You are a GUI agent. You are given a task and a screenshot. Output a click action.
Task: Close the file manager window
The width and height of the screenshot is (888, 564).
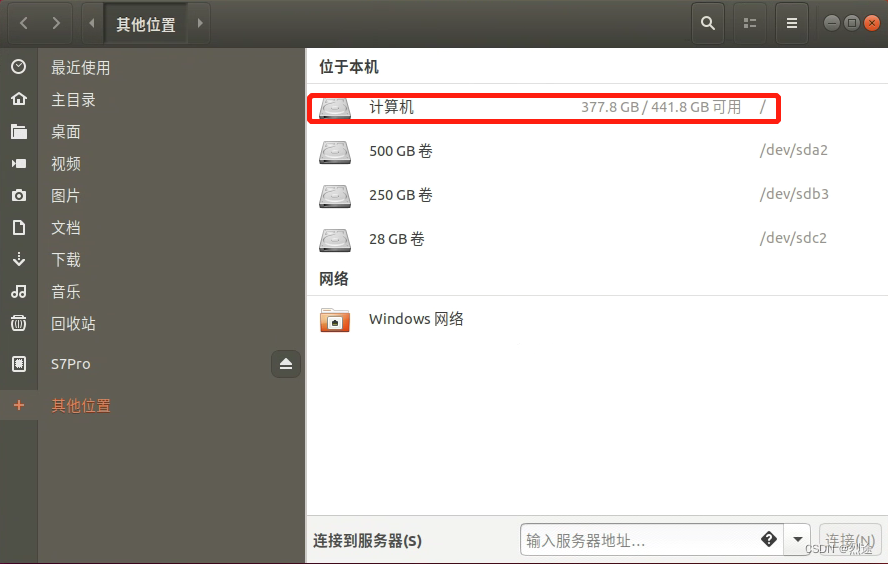tap(872, 23)
